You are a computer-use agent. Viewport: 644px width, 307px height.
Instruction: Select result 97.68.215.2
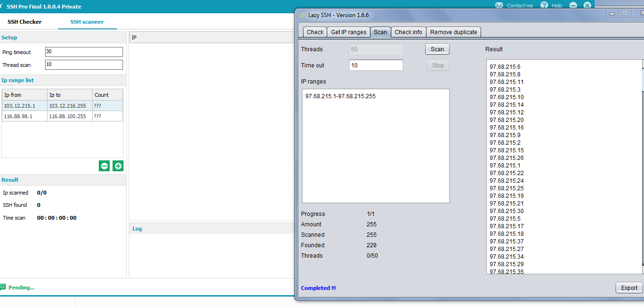pos(505,143)
